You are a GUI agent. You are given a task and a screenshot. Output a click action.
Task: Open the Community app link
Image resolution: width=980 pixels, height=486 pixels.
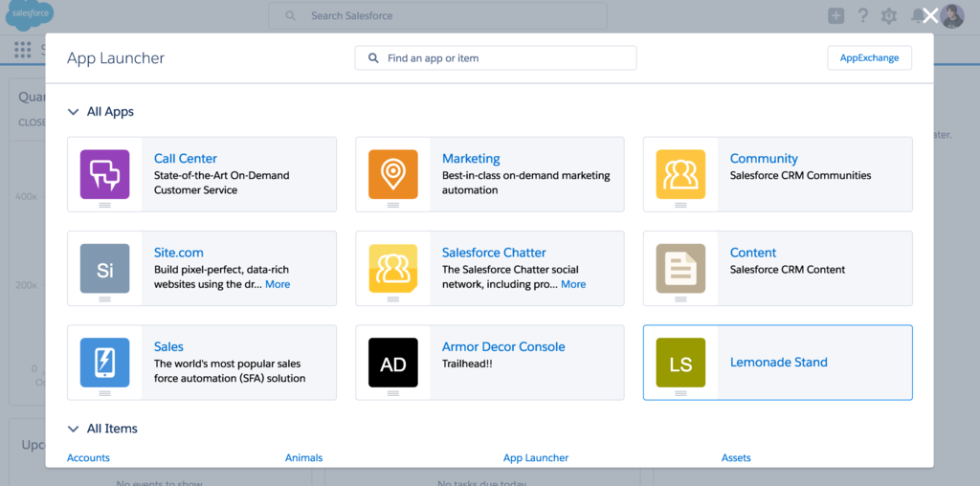pos(764,159)
